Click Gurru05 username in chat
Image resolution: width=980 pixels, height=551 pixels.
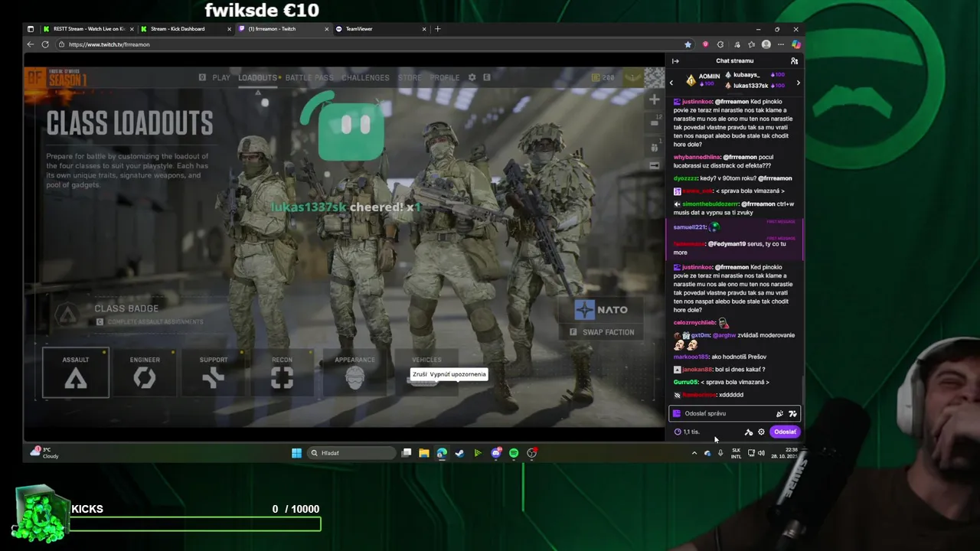pyautogui.click(x=686, y=382)
